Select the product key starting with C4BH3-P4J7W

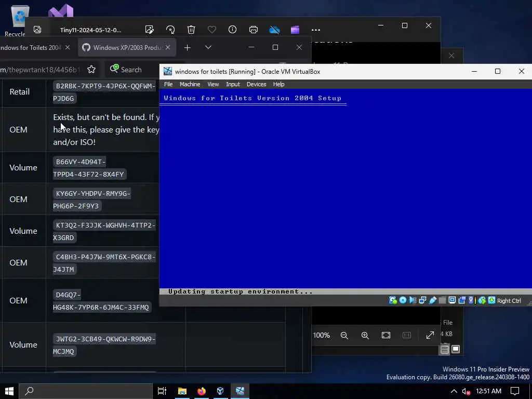104,263
